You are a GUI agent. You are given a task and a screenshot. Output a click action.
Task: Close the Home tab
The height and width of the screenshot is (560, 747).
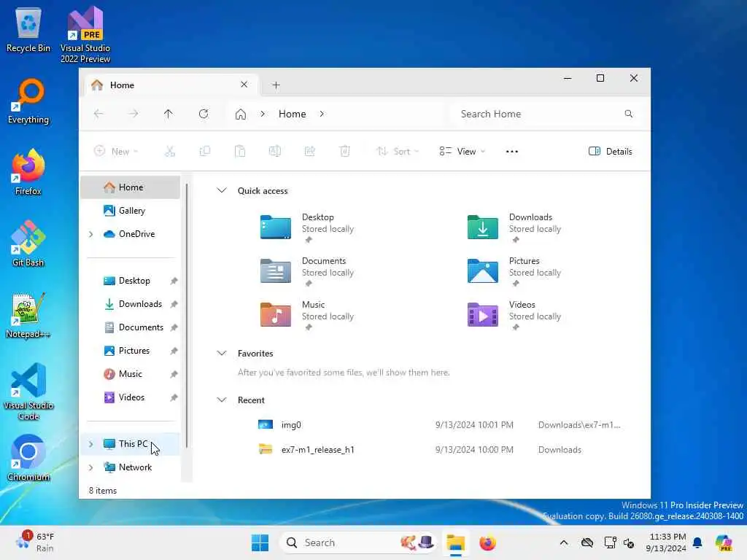(244, 85)
